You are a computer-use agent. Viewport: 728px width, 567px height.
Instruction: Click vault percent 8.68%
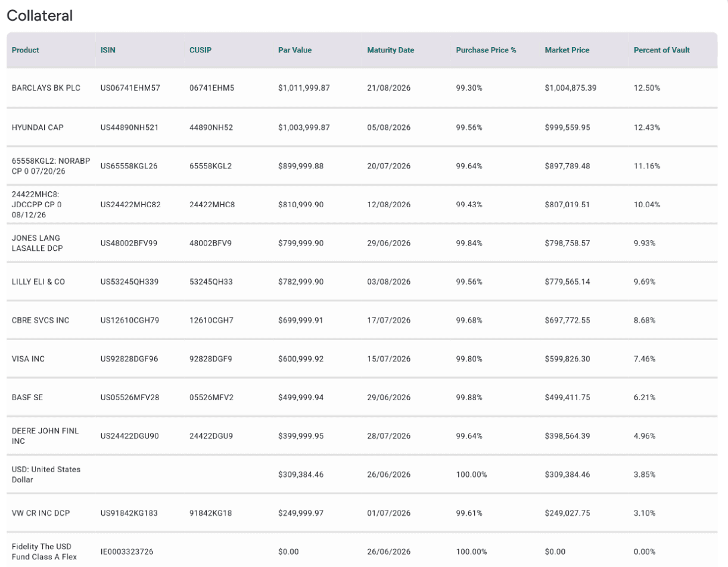[x=645, y=320]
